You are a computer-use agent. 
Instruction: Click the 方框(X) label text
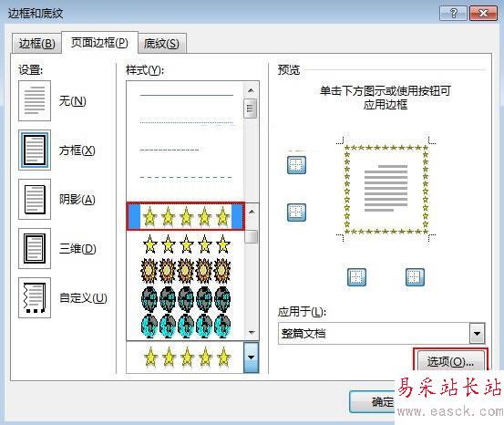[x=77, y=150]
